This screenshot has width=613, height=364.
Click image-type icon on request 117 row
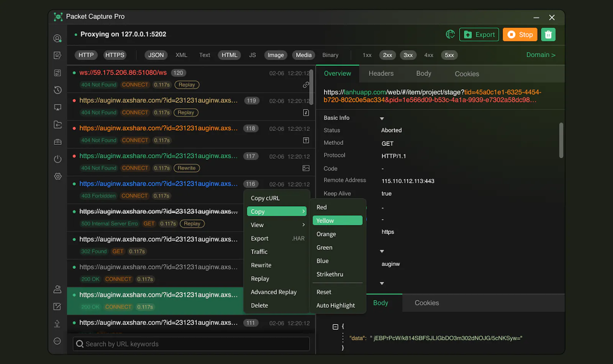click(306, 168)
